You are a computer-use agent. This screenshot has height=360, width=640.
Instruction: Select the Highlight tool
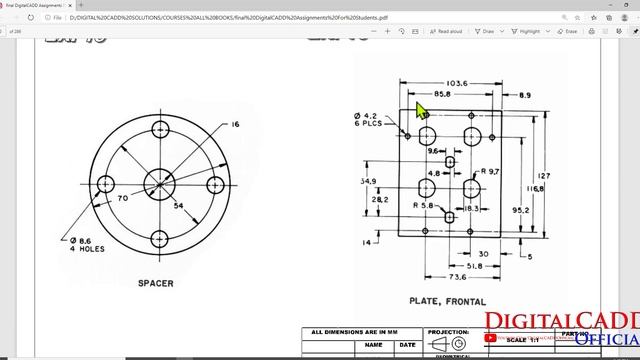click(526, 31)
